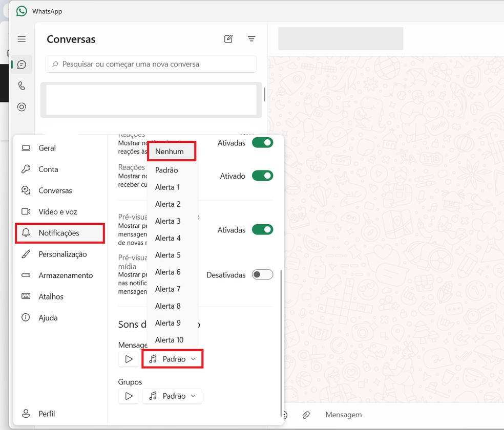Open Grupos sound Padrão dropdown
504x430 pixels.
[172, 396]
